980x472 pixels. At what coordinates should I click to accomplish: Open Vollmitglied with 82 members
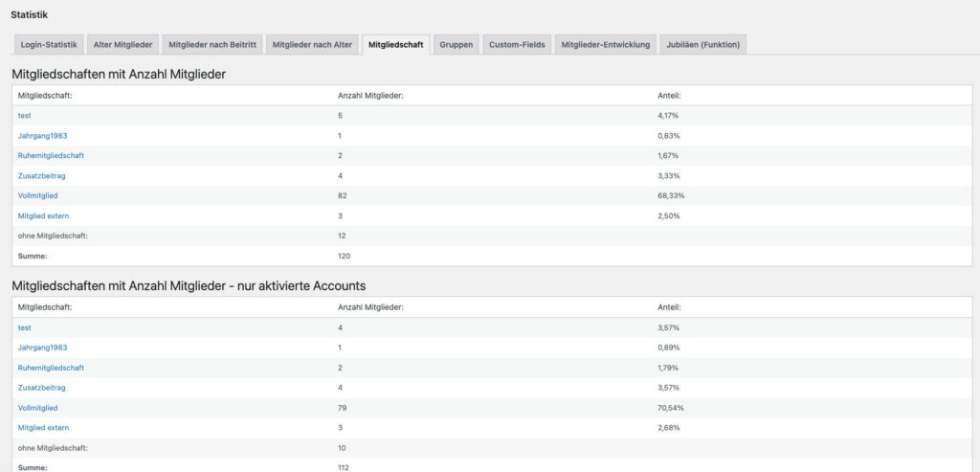point(37,196)
